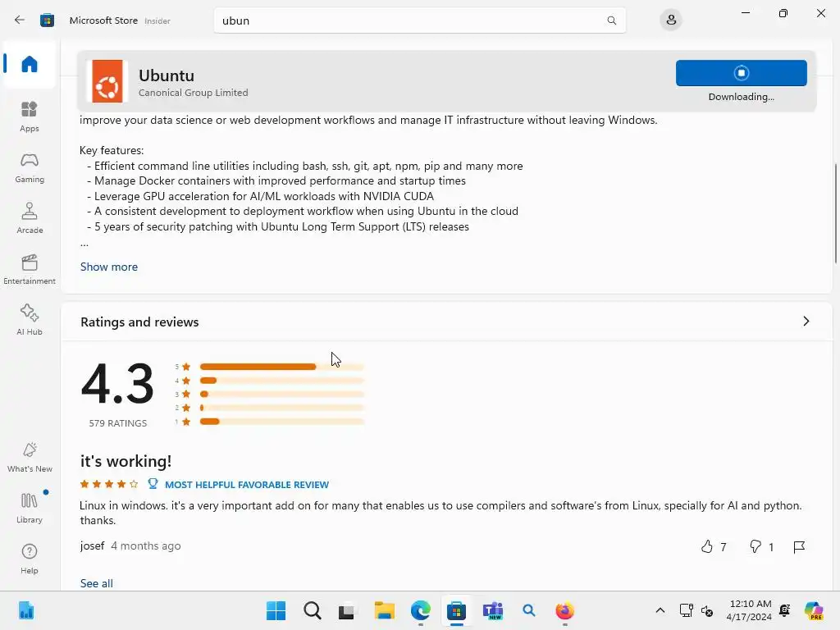This screenshot has height=630, width=840.
Task: Click the trophy icon beside the helpful review label
Action: (x=153, y=484)
